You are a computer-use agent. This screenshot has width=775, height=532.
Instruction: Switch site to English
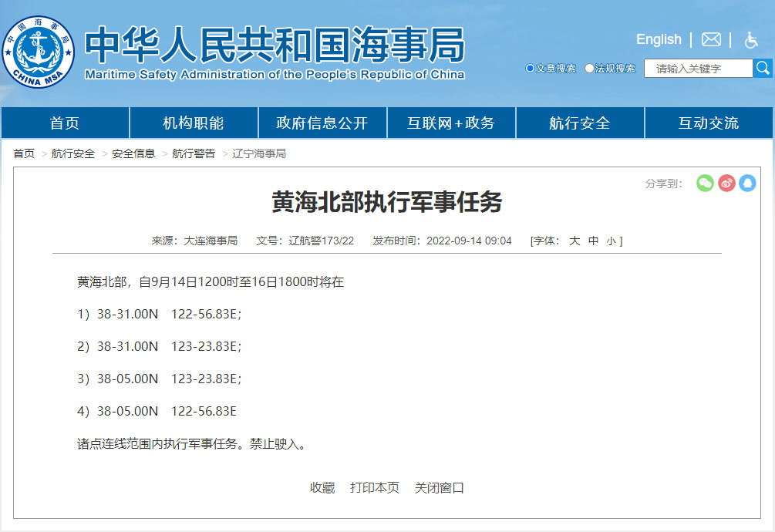click(659, 39)
